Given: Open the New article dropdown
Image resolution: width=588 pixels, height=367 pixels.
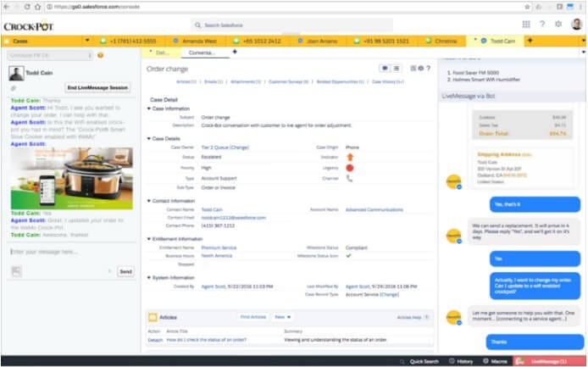Looking at the screenshot, I should 283,317.
